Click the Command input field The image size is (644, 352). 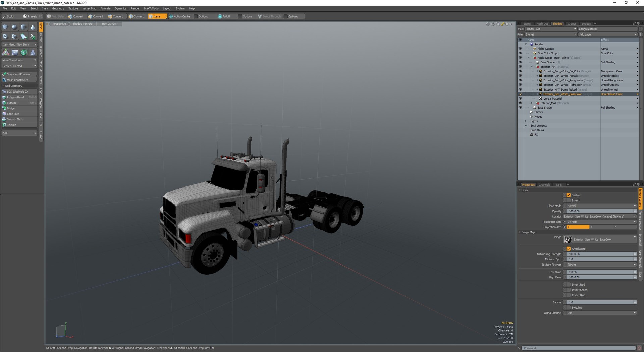(x=578, y=348)
